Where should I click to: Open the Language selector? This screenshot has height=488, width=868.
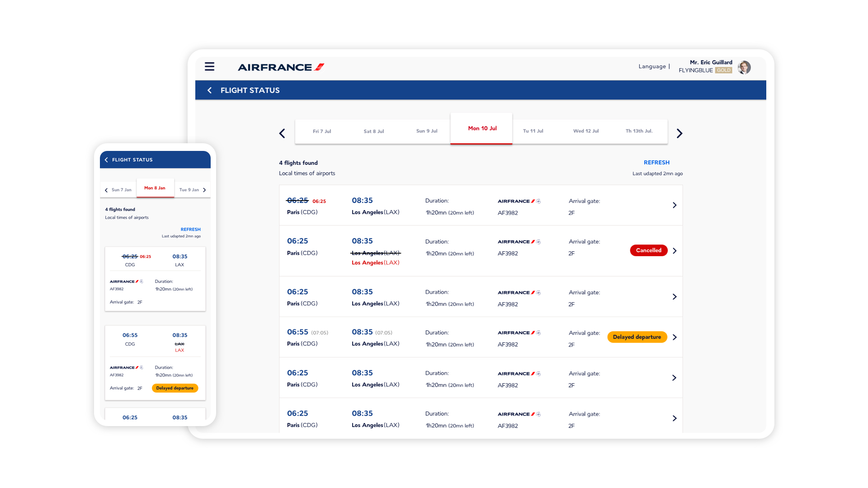tap(652, 66)
